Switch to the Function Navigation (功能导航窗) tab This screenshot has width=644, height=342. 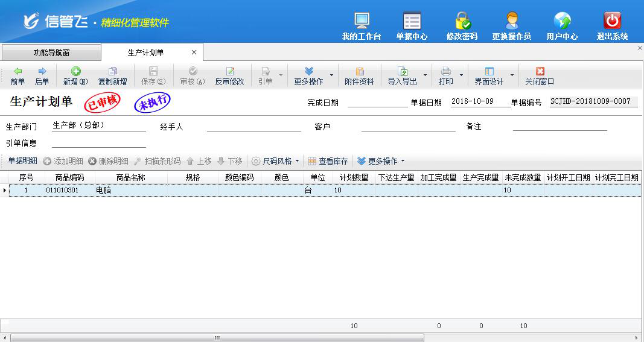[x=51, y=52]
